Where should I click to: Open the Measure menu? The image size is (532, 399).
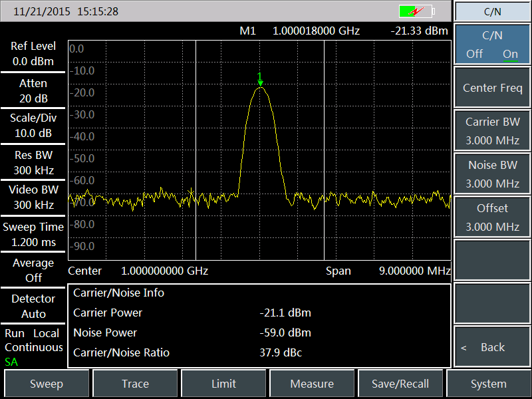tap(312, 384)
